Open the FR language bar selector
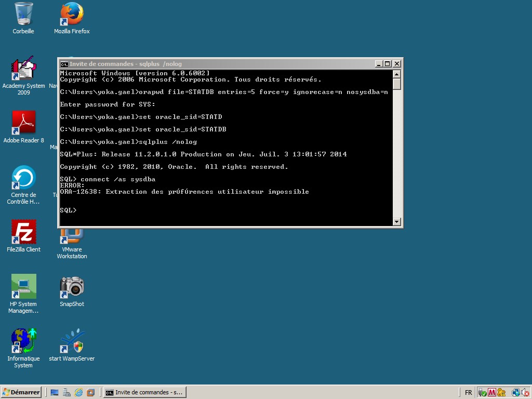The width and height of the screenshot is (532, 399). [x=468, y=393]
